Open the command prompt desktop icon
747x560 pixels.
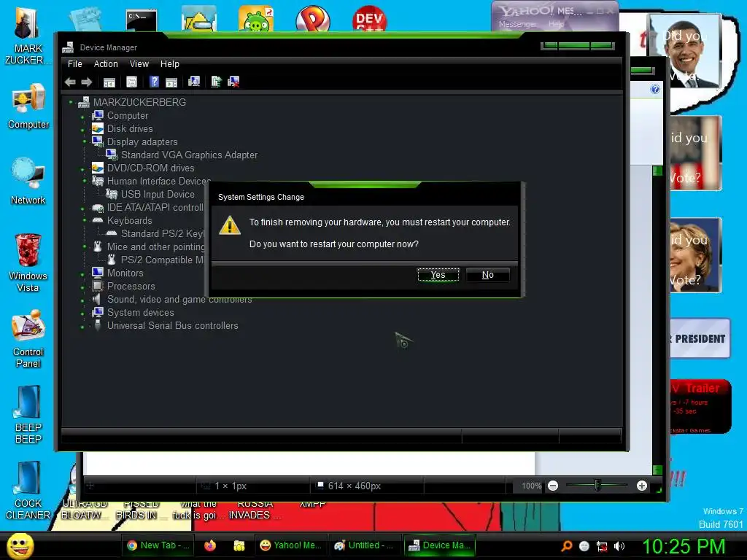click(142, 20)
